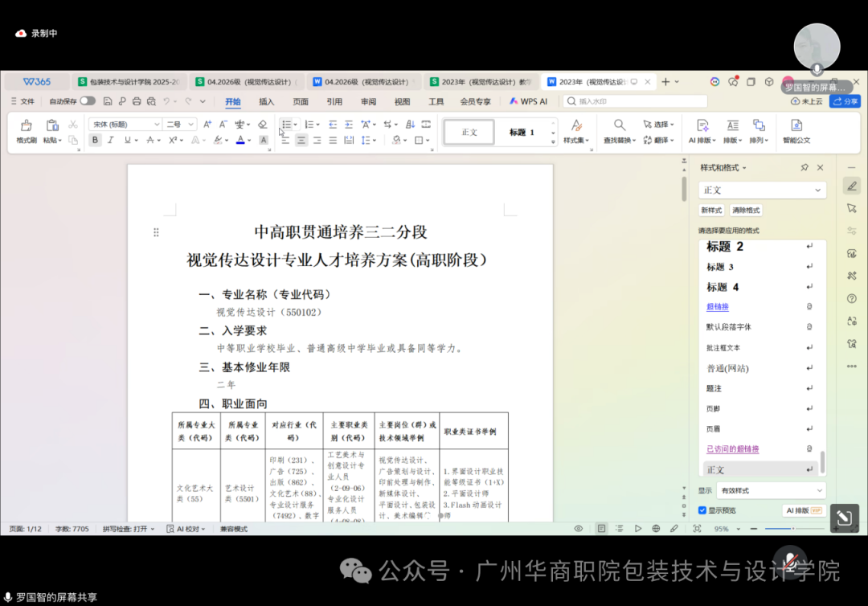Viewport: 868px width, 606px height.
Task: Apply the 标题 1 style from gallery
Action: click(522, 133)
